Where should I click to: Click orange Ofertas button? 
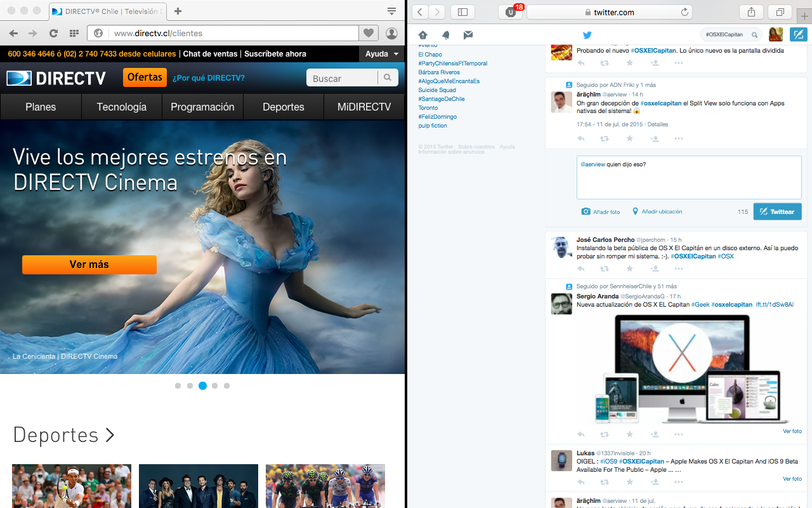pyautogui.click(x=145, y=77)
